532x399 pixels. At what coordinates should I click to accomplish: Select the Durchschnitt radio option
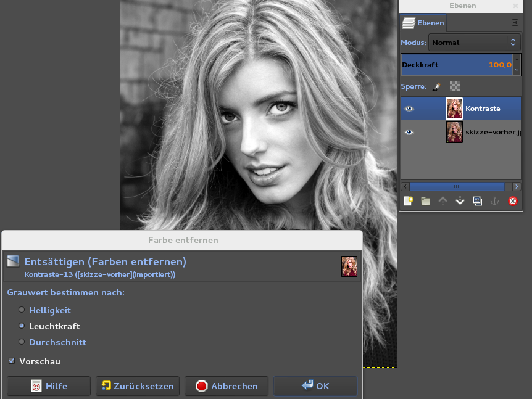(22, 342)
